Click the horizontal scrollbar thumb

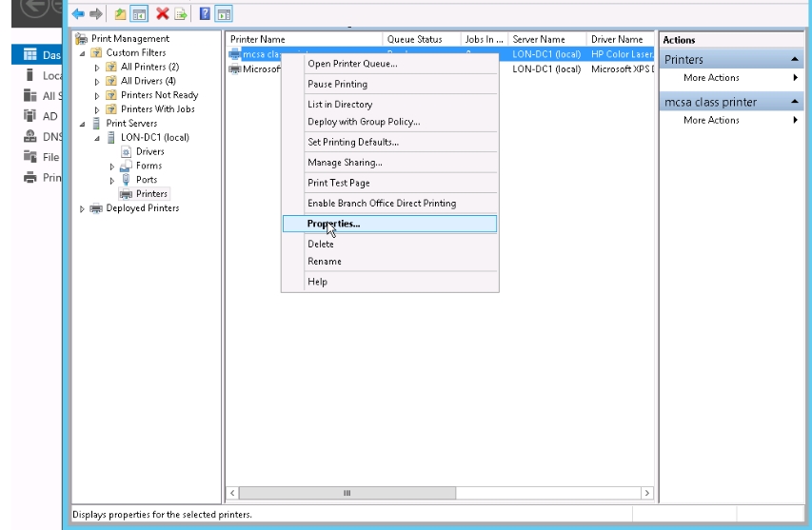pos(347,493)
